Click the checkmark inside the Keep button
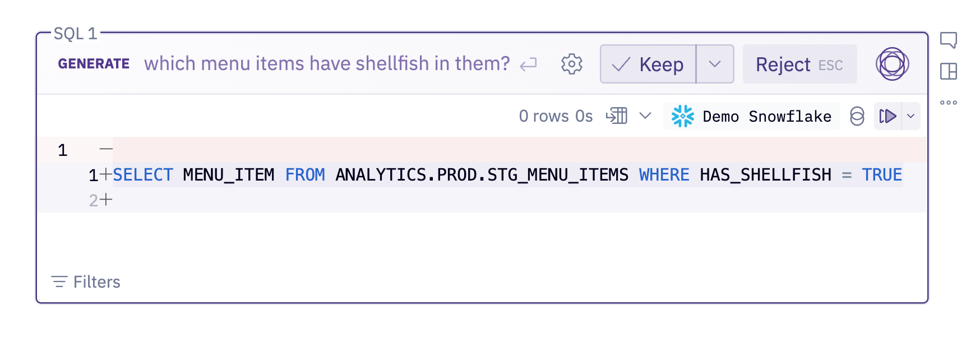980x360 pixels. [621, 64]
